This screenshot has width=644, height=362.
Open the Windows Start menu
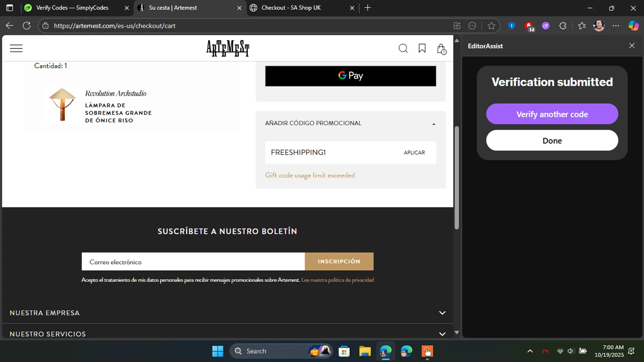coord(218,351)
